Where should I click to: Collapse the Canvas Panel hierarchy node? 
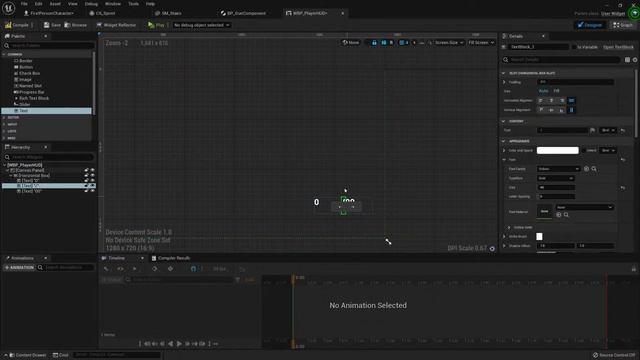(x=8, y=170)
